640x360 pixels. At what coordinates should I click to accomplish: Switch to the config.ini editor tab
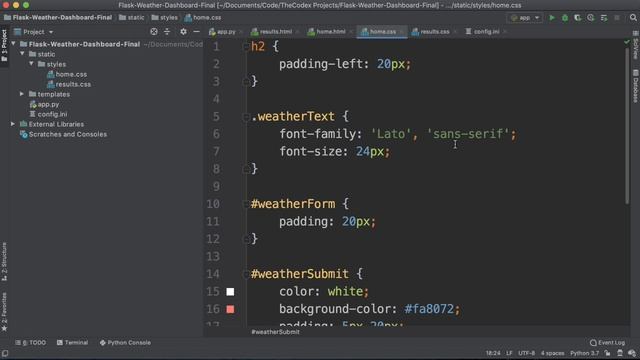tap(486, 32)
